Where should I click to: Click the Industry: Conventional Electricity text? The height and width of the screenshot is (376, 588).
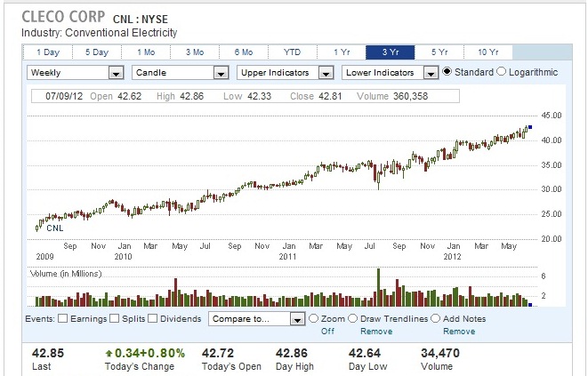coord(99,33)
